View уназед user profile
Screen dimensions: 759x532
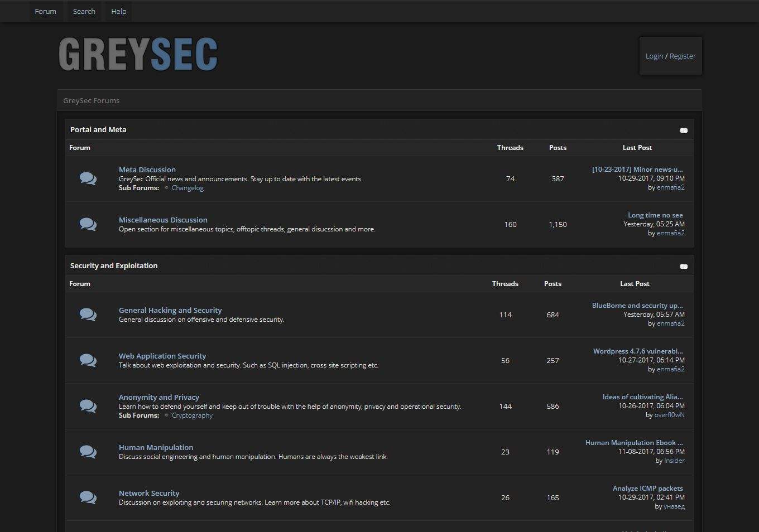(x=674, y=506)
